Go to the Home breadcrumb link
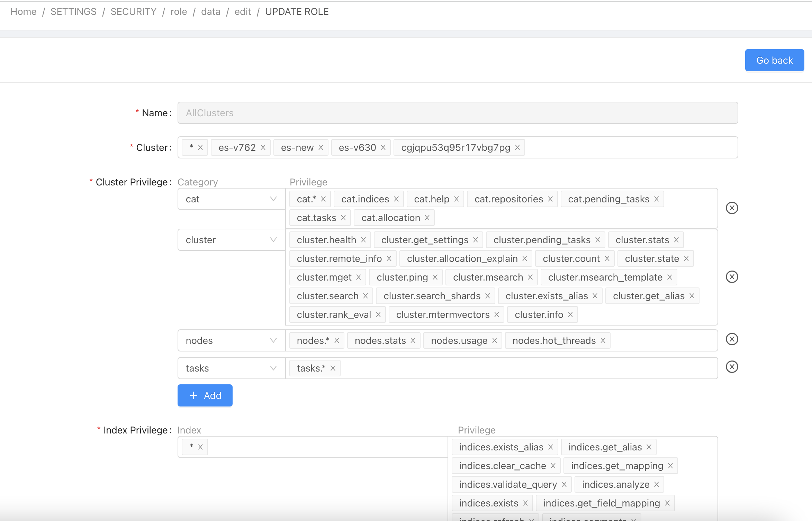Image resolution: width=812 pixels, height=521 pixels. tap(23, 11)
